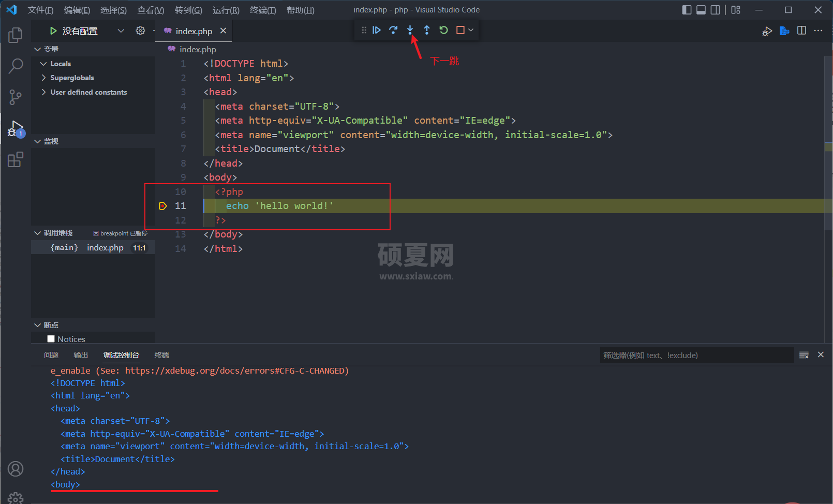Open the Accounts menu icon
The width and height of the screenshot is (833, 504).
pyautogui.click(x=16, y=469)
